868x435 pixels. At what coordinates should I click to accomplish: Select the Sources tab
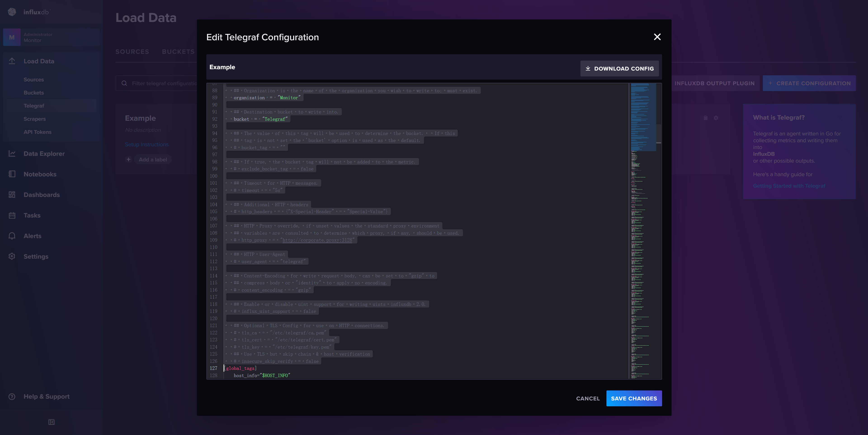tap(132, 52)
